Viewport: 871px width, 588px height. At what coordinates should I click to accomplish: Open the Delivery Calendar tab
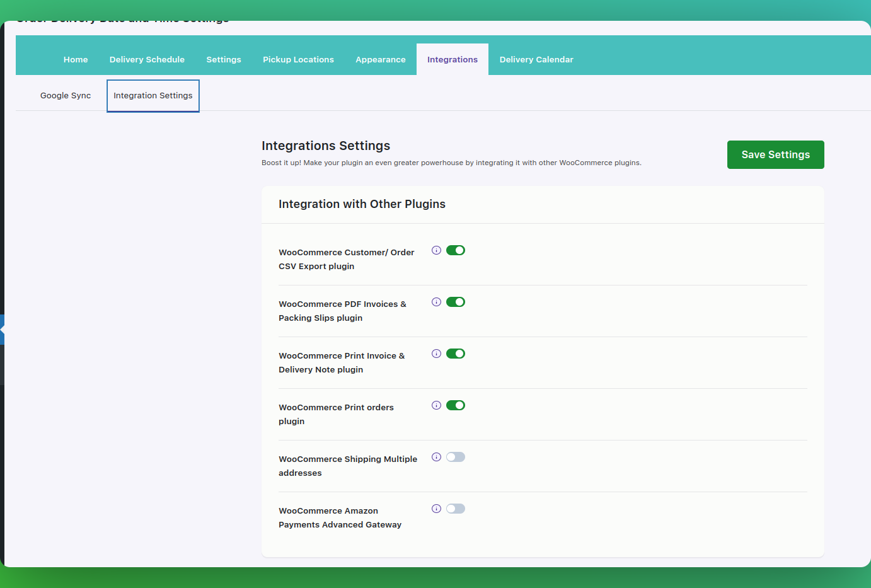point(536,59)
